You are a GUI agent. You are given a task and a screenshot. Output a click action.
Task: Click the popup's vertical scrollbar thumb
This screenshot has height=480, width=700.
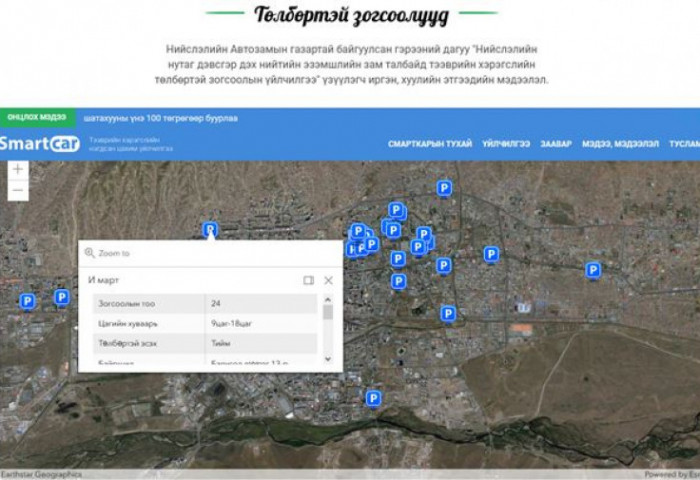tap(328, 312)
